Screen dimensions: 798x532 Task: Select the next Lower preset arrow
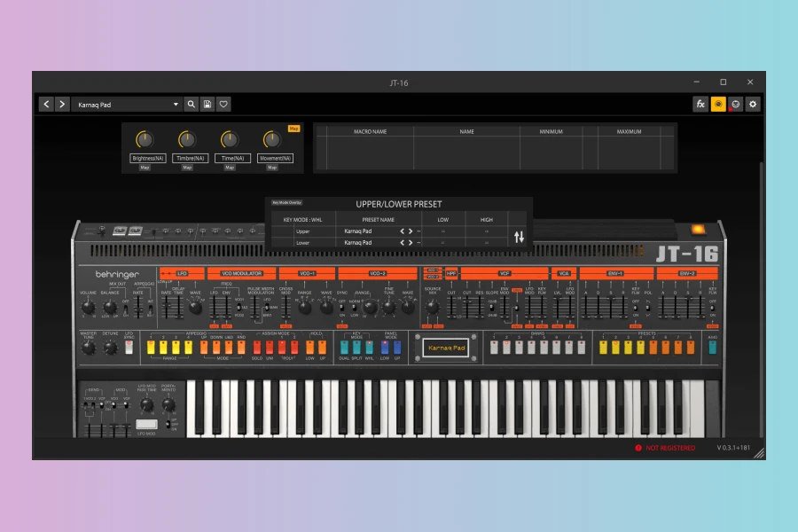pyautogui.click(x=411, y=243)
